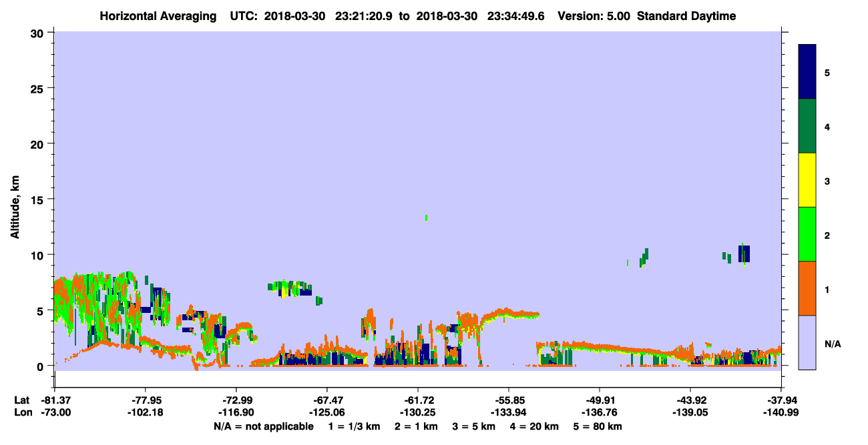This screenshot has height=445, width=868.
Task: Click the 'Lat' axis row label
Action: 22,400
